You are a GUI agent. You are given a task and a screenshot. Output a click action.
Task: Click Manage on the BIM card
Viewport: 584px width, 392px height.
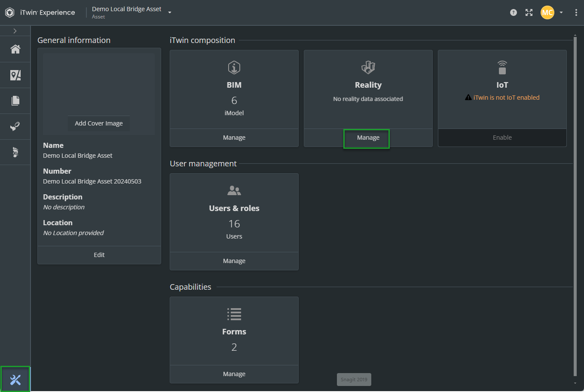234,138
